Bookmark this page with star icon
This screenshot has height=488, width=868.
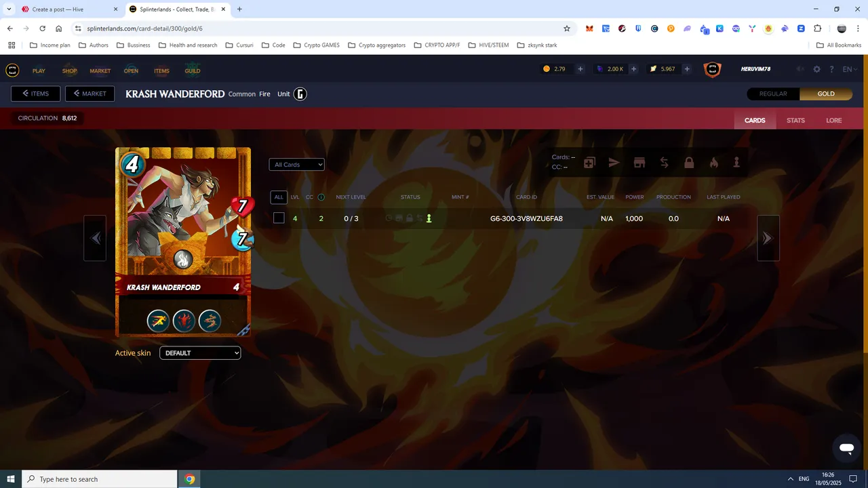[567, 28]
